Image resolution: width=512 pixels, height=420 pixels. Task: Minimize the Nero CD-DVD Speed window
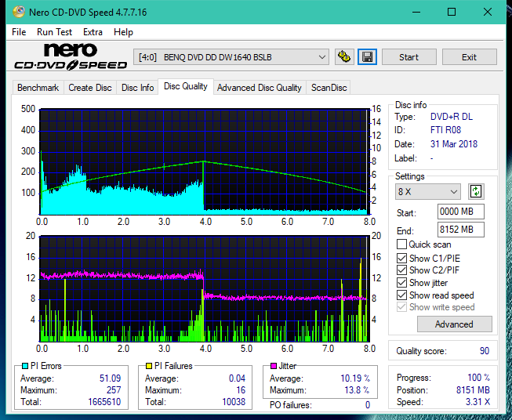[x=416, y=12]
